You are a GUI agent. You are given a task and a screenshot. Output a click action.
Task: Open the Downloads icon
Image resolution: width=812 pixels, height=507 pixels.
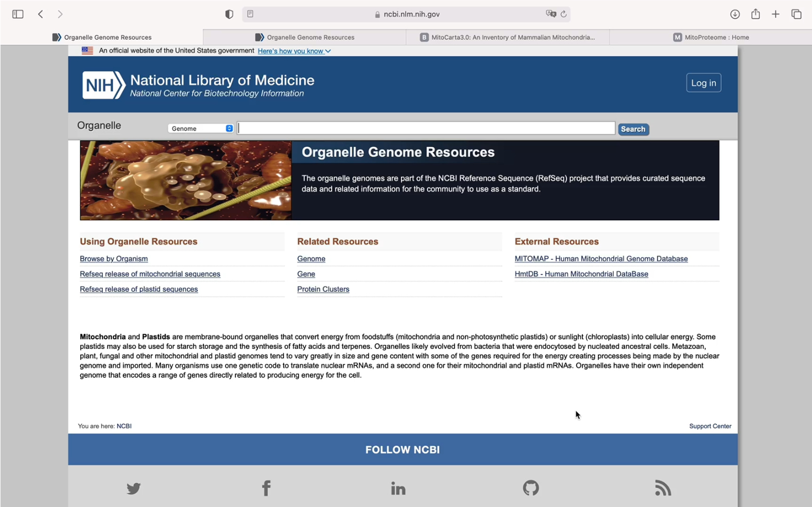point(735,14)
